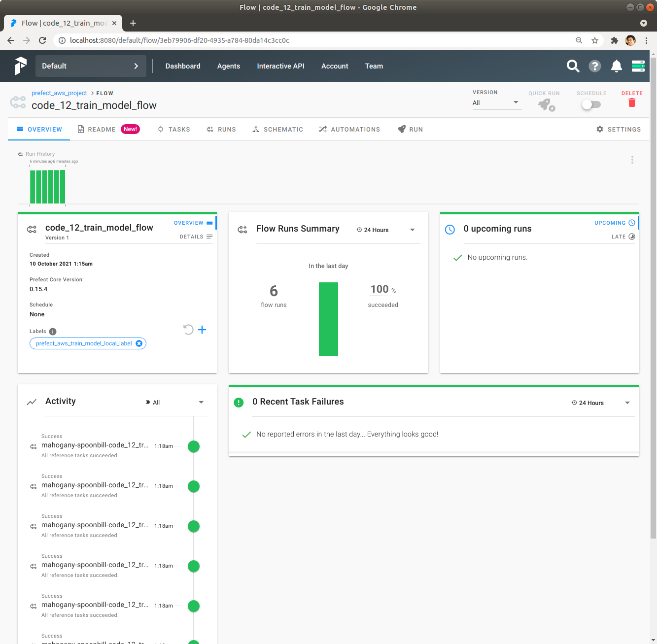Screen dimensions: 657x644
Task: Switch to the Overview tab
Action: coord(39,129)
